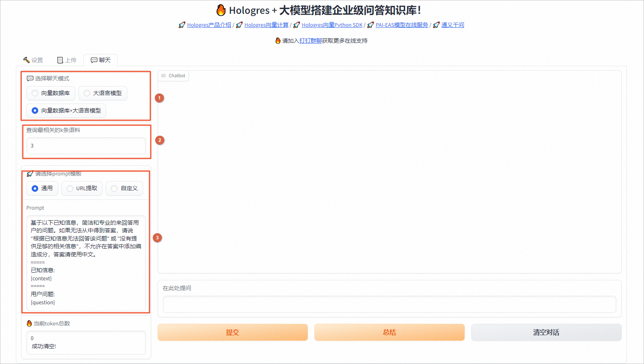Viewport: 644px width, 364px height.
Task: Select the 自定义 prompt template
Action: click(124, 188)
